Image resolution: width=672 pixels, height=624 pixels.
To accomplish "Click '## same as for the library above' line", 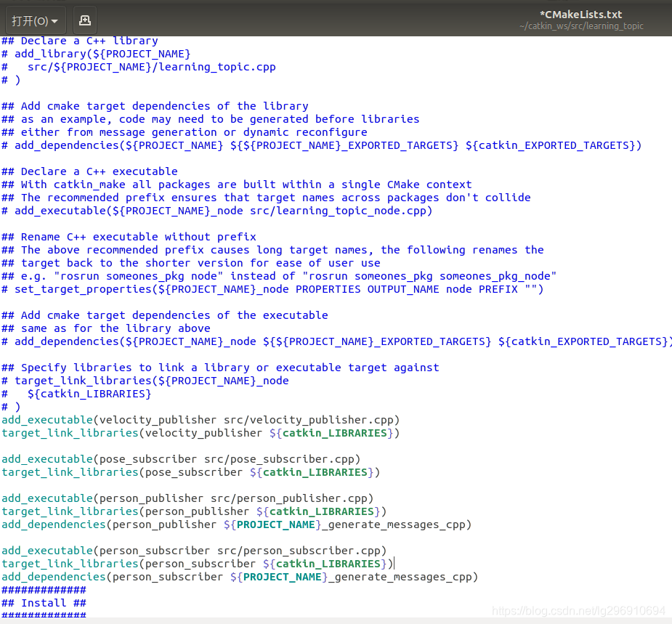I will pos(106,328).
